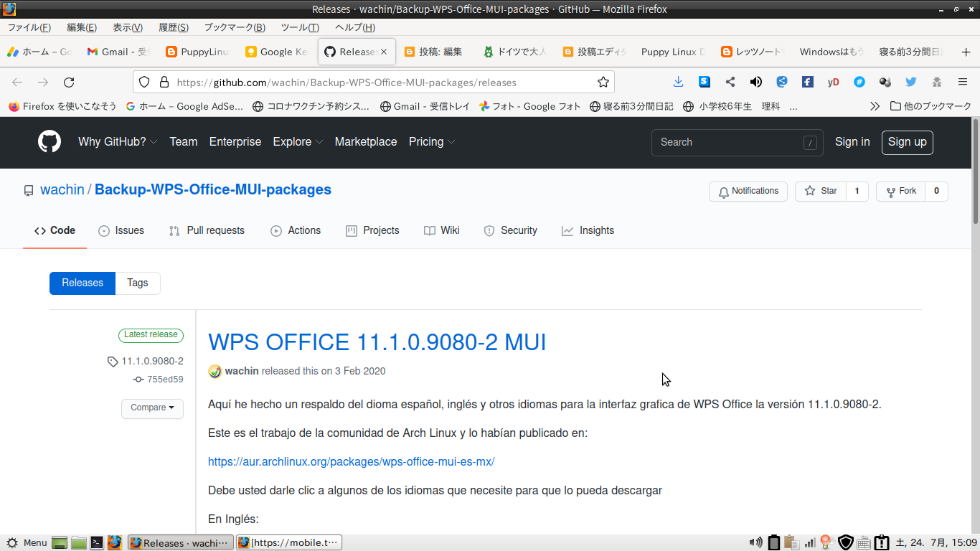The image size is (980, 551).
Task: Open the Compare dropdown button
Action: pos(152,408)
